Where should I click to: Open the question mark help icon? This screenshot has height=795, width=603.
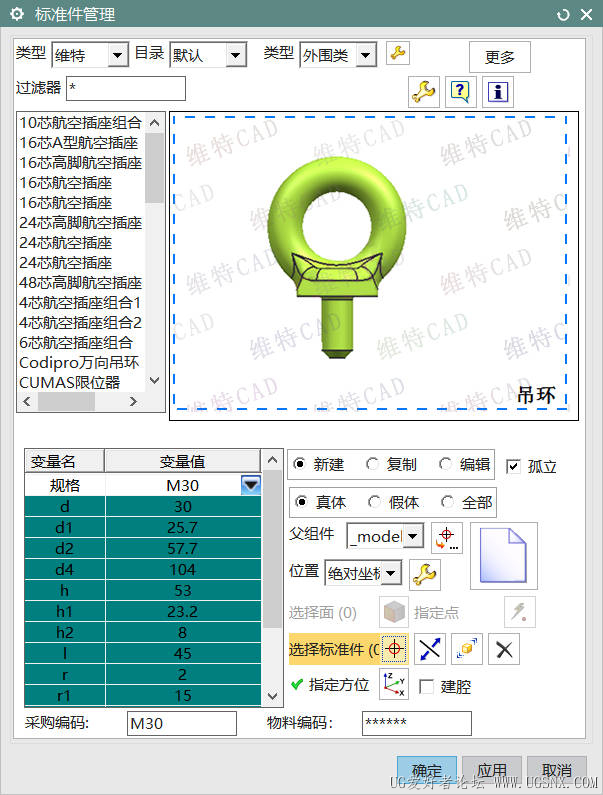(460, 92)
